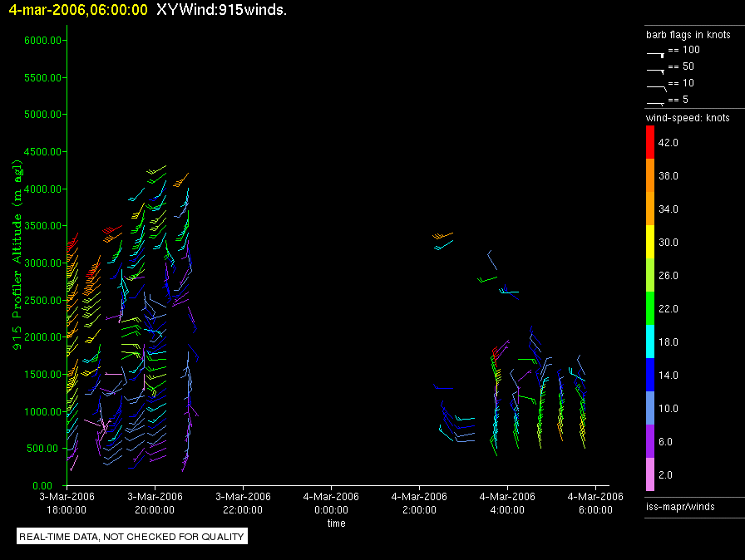Select the color bar segment beside 38.0
Image resolution: width=745 pixels, height=560 pixels.
[651, 176]
